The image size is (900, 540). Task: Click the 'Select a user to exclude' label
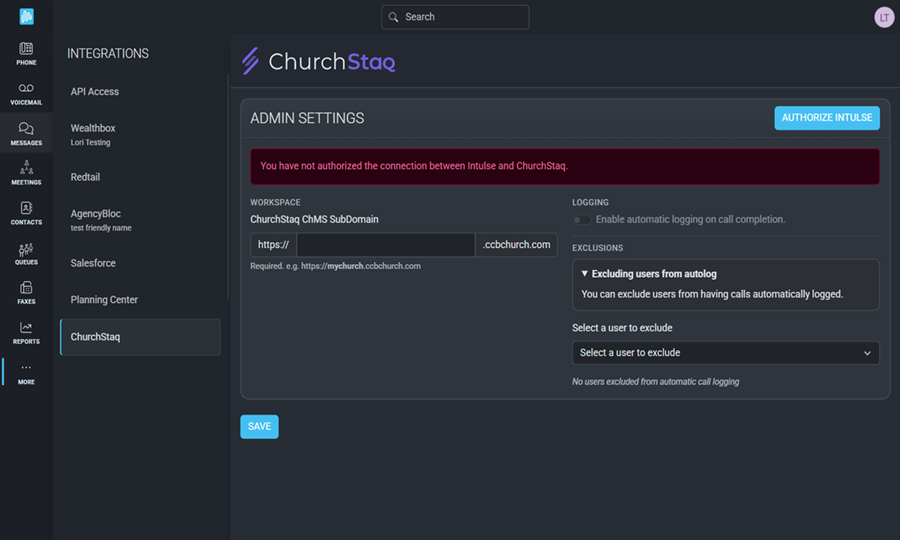[622, 328]
